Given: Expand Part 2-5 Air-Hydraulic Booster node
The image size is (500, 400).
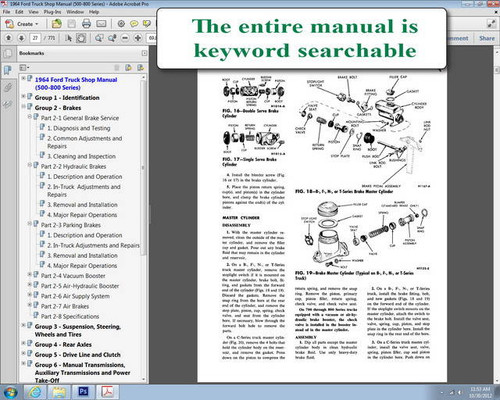Looking at the screenshot, I should coord(30,284).
